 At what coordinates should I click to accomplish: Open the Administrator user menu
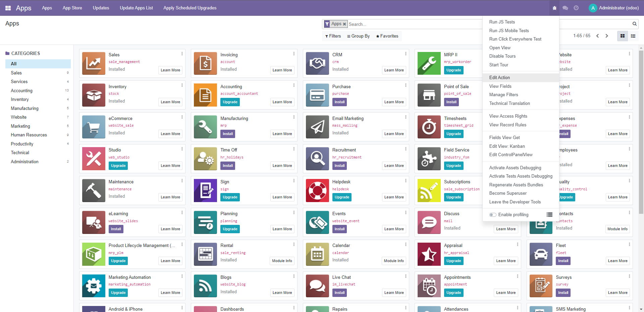(x=614, y=8)
